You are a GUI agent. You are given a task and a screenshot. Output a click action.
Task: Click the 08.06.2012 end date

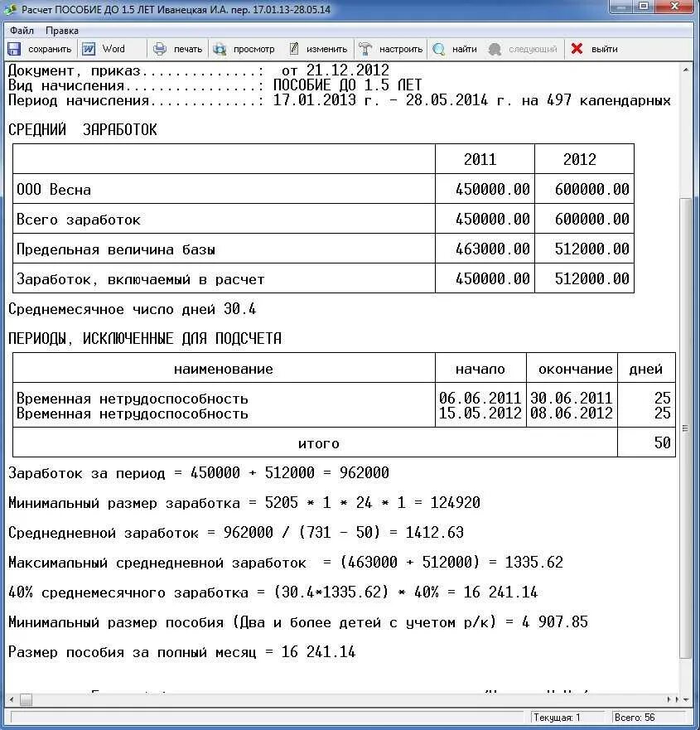tap(571, 413)
